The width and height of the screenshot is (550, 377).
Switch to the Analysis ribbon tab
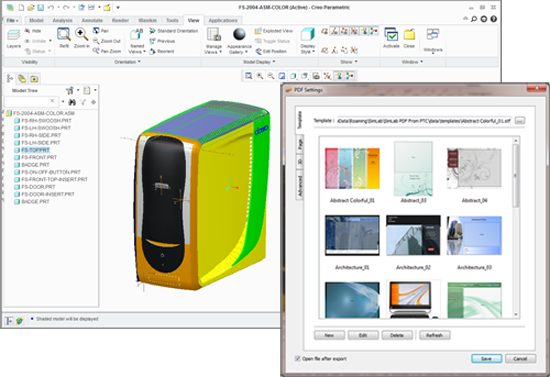click(x=62, y=20)
